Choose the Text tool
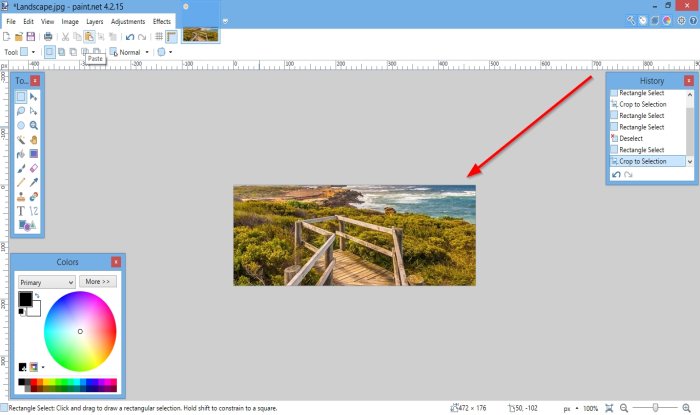 21,211
